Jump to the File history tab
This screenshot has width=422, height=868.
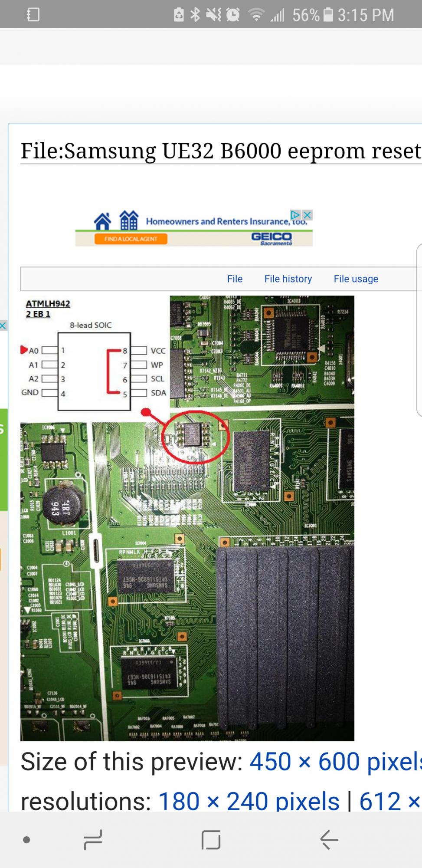(x=288, y=279)
